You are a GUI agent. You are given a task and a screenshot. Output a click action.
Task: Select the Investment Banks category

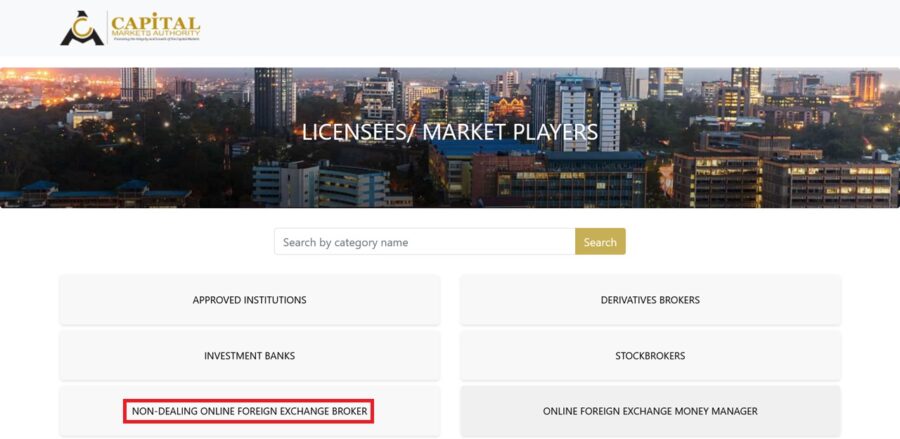250,356
